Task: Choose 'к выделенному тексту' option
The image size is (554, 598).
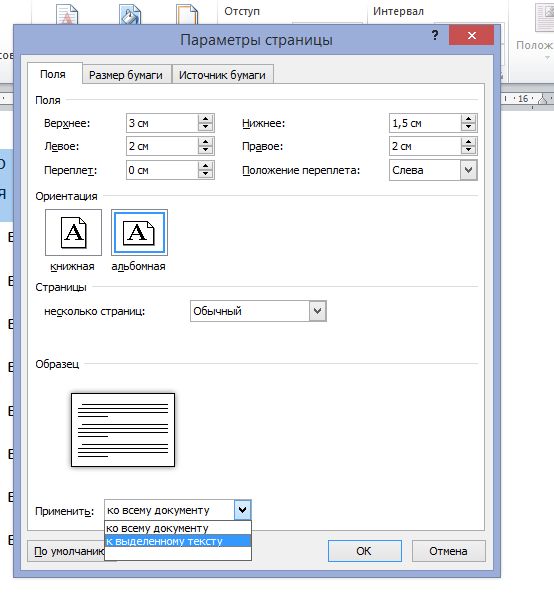Action: pyautogui.click(x=178, y=541)
